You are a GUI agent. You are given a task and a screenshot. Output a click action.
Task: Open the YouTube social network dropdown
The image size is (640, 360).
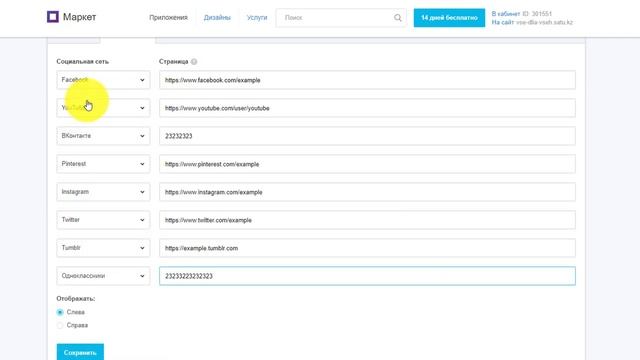tap(103, 108)
